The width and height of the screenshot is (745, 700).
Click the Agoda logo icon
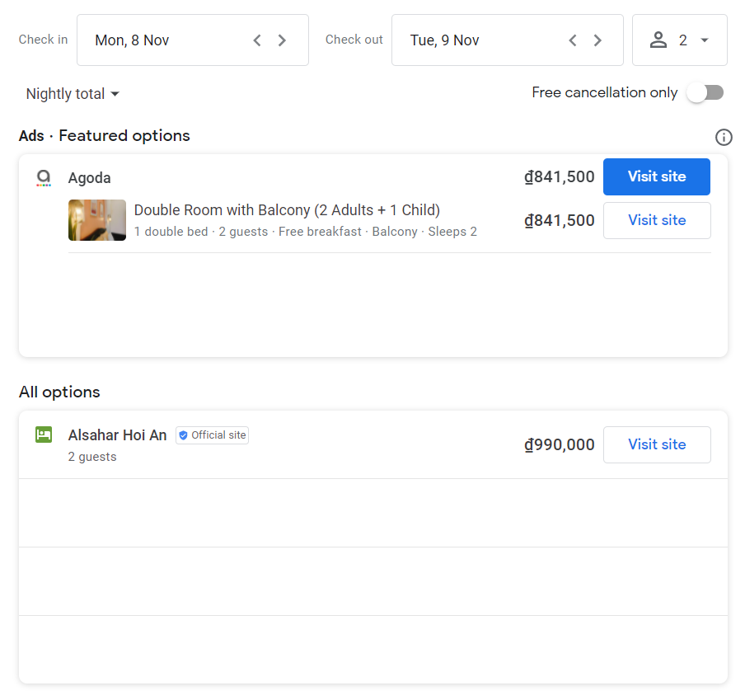pos(43,178)
